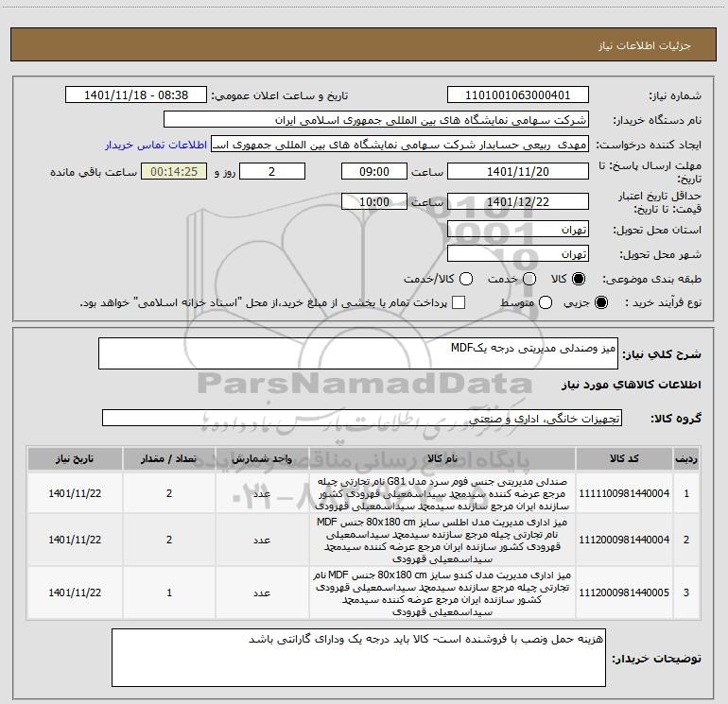The width and height of the screenshot is (728, 704).
Task: Click the request creator field مهدی ربیعی
Action: pos(400,145)
